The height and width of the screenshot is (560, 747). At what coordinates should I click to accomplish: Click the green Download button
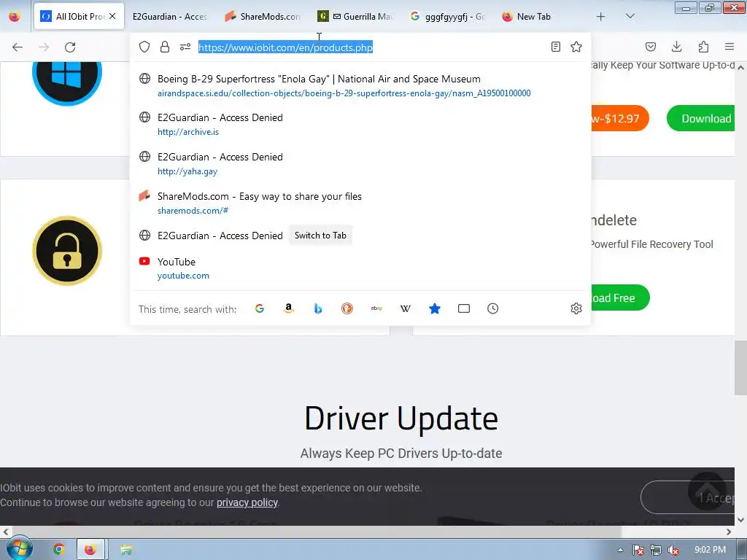701,119
